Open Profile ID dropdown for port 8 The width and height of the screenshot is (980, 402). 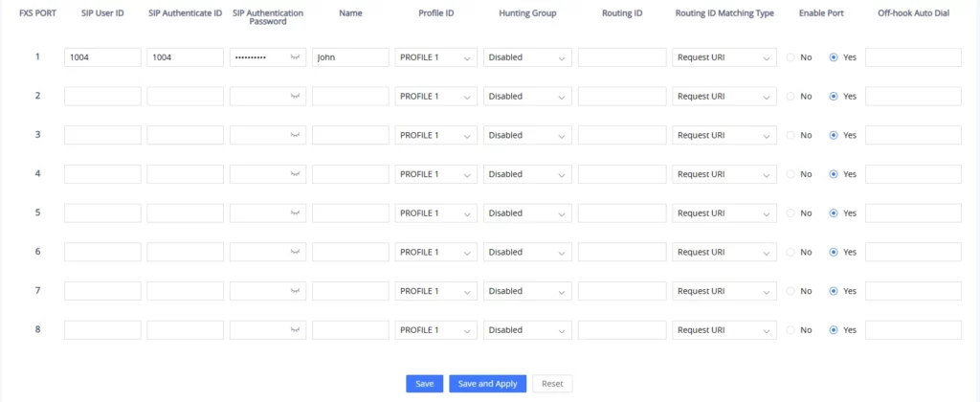pyautogui.click(x=436, y=330)
